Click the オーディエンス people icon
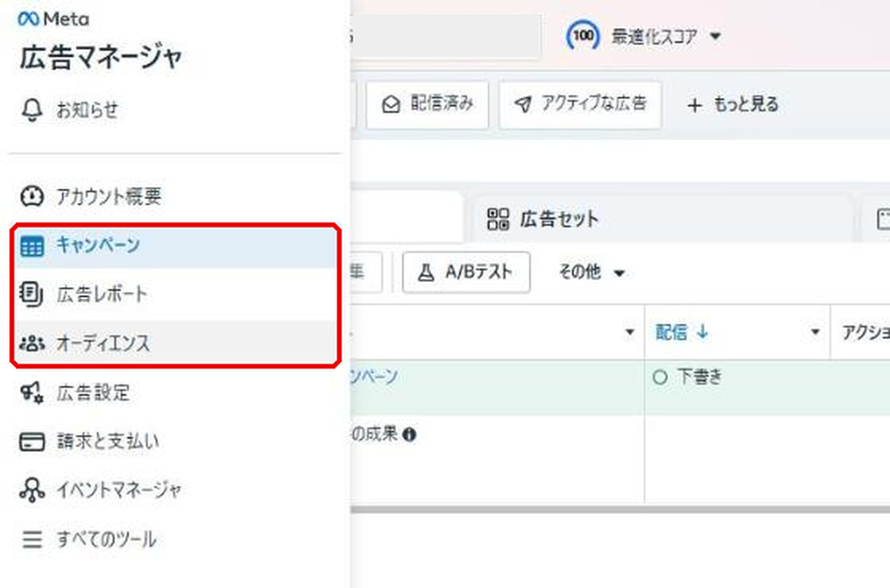 click(32, 343)
